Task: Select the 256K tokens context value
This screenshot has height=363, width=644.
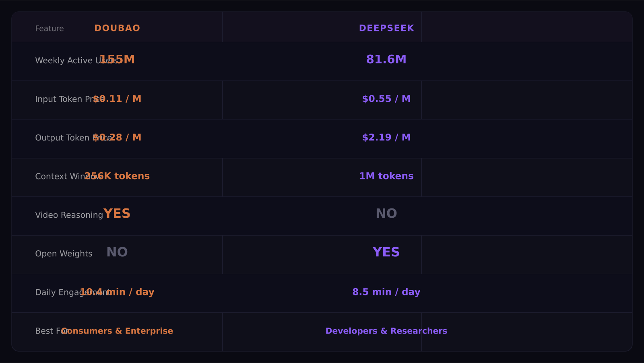Action: (x=117, y=176)
